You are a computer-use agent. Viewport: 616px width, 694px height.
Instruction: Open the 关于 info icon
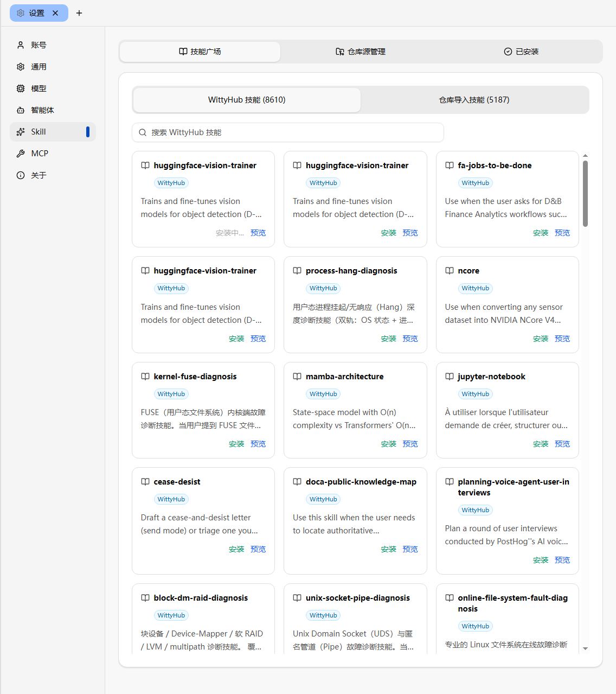pyautogui.click(x=21, y=175)
